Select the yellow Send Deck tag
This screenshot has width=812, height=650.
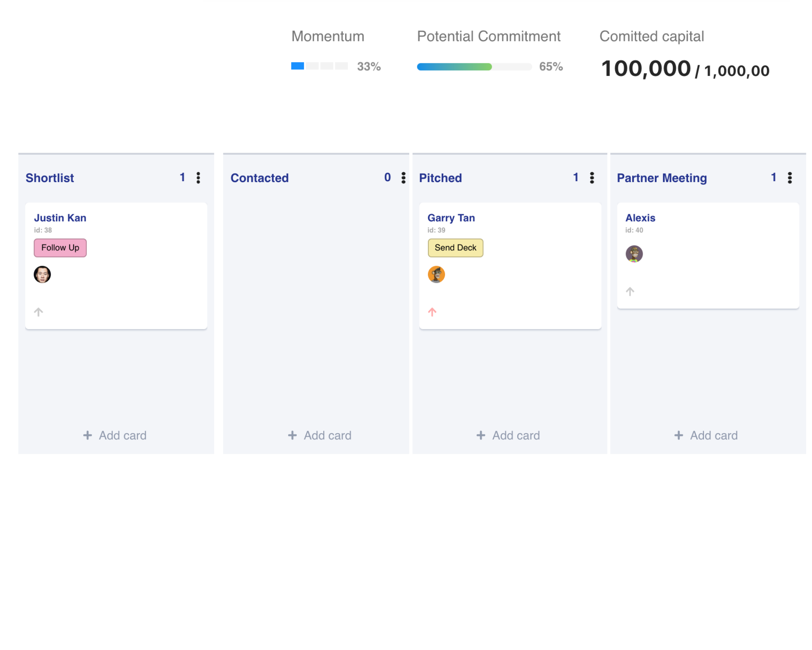pos(456,248)
